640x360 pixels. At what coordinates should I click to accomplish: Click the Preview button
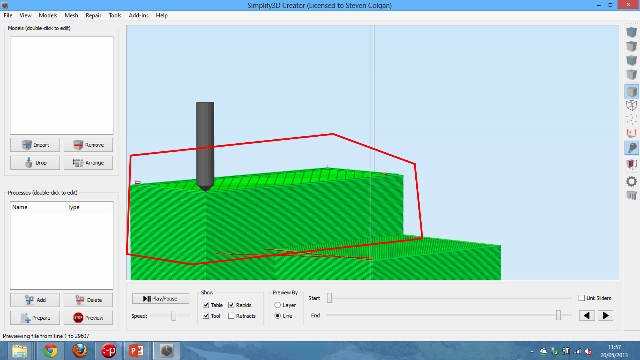pyautogui.click(x=88, y=318)
